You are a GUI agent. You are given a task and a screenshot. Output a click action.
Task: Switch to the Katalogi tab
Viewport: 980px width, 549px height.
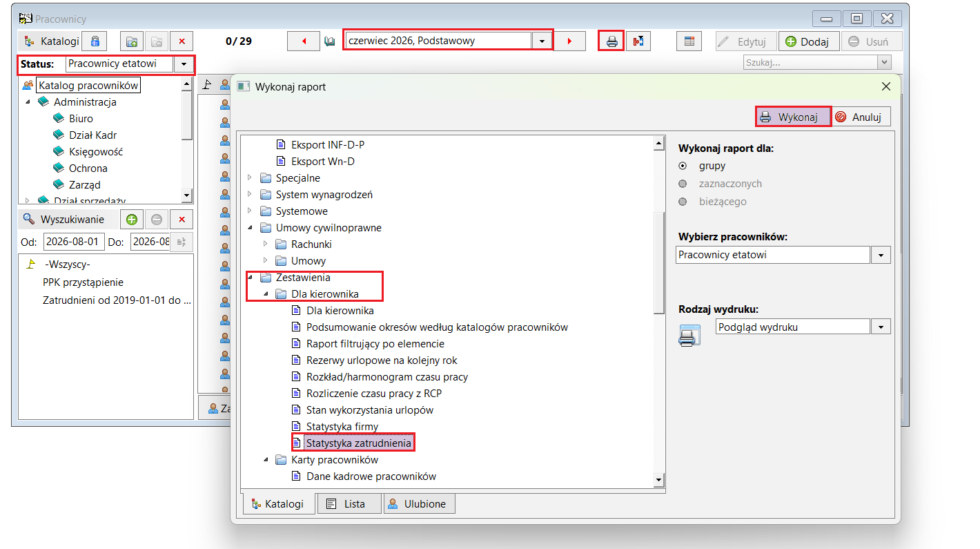point(277,503)
